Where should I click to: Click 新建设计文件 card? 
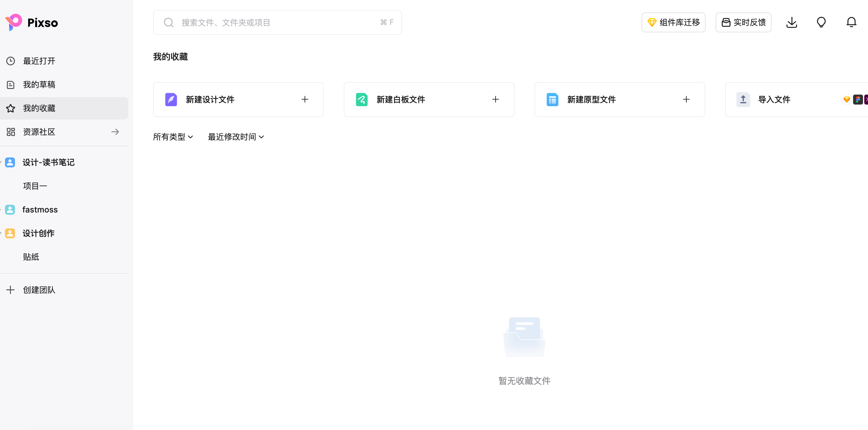tap(238, 100)
